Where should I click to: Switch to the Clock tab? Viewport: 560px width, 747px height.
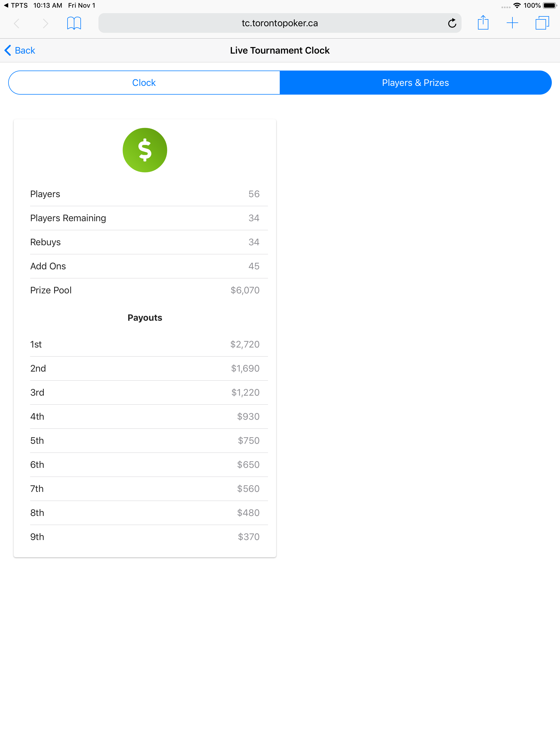click(x=144, y=83)
